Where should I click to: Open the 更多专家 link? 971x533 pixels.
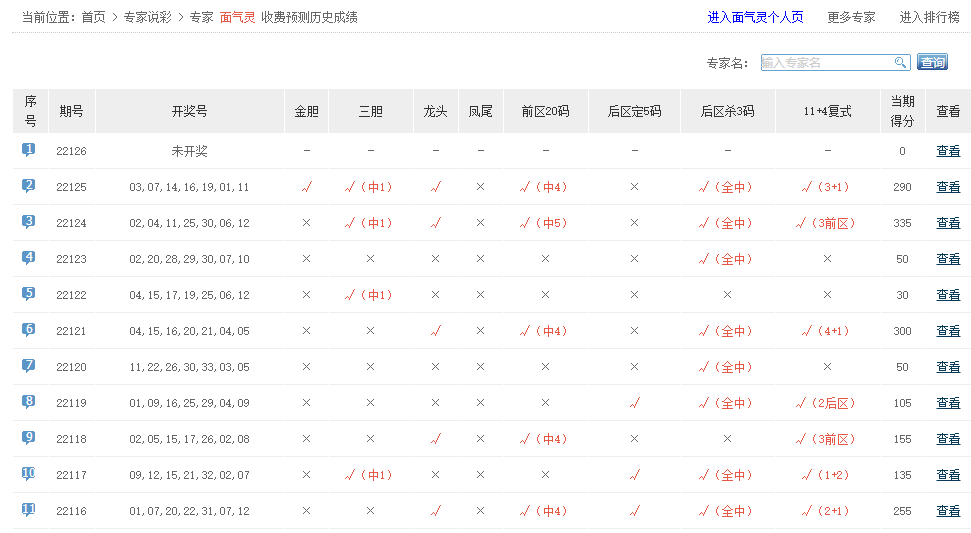pos(851,17)
